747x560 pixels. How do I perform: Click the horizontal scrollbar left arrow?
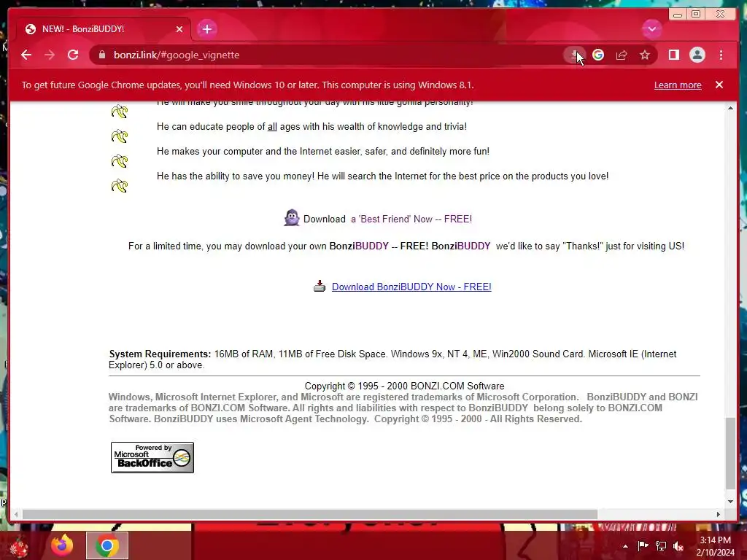16,514
